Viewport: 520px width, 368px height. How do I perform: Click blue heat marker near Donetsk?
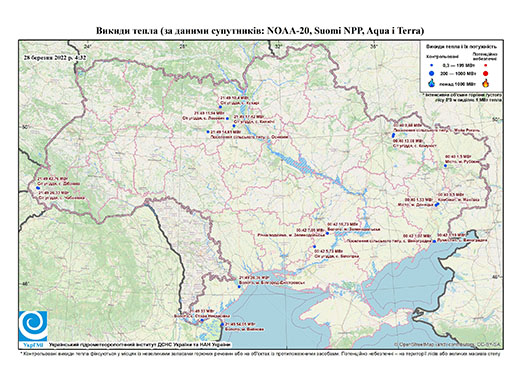[x=435, y=205]
